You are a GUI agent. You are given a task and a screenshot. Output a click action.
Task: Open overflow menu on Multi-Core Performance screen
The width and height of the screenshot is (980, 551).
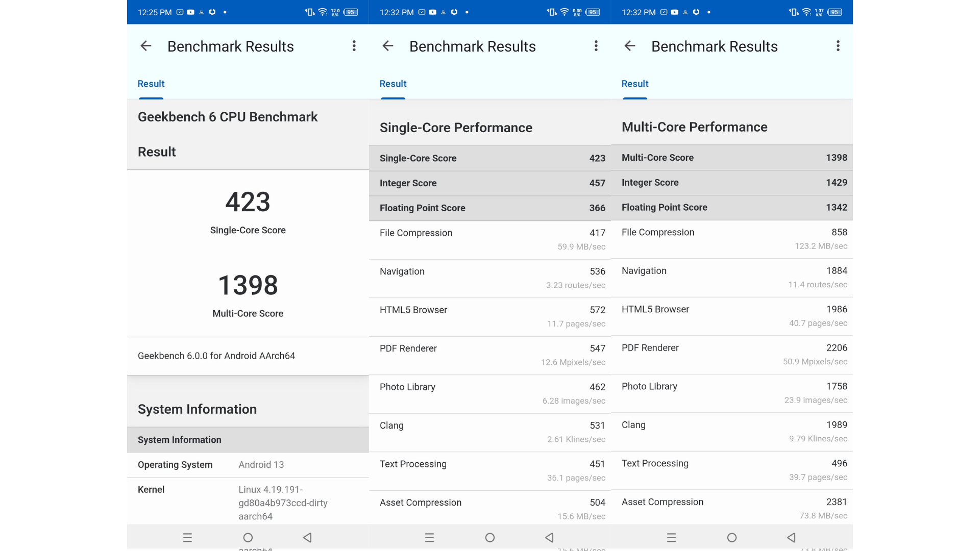838,46
